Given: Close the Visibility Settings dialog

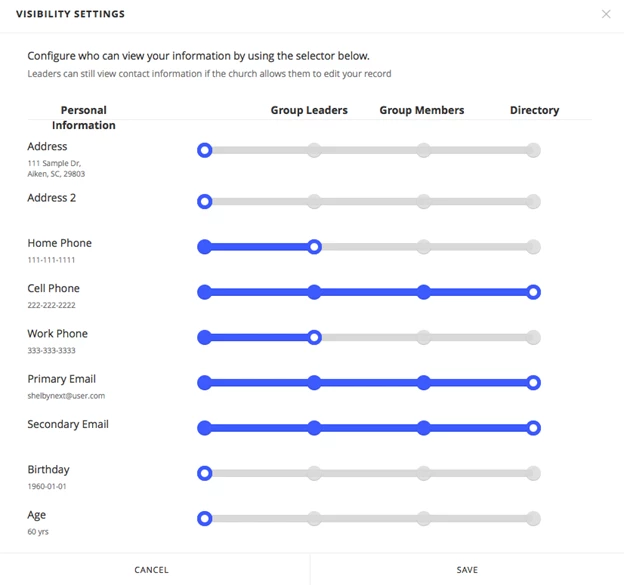Looking at the screenshot, I should [x=606, y=14].
